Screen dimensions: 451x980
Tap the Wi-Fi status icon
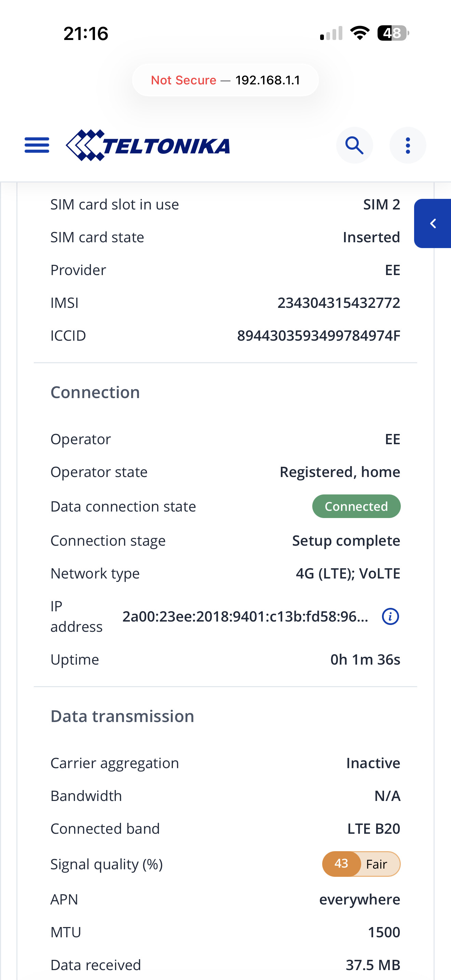point(360,33)
